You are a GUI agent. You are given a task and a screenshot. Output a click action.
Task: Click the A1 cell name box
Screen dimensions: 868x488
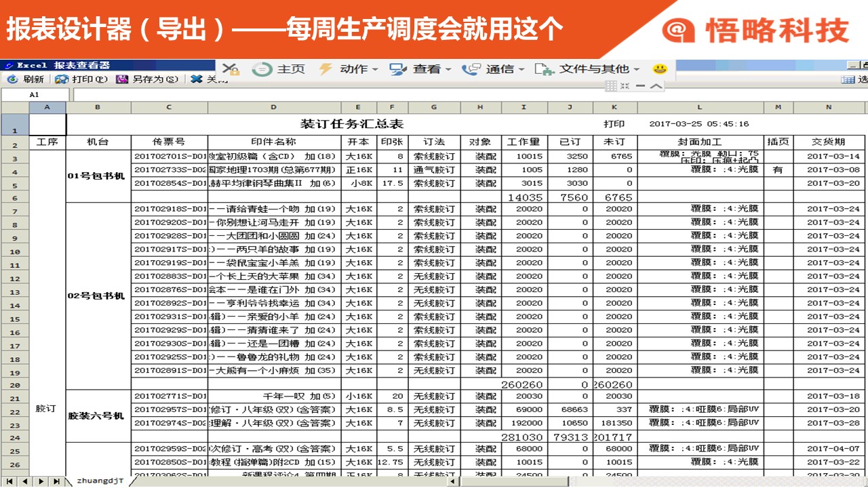34,95
